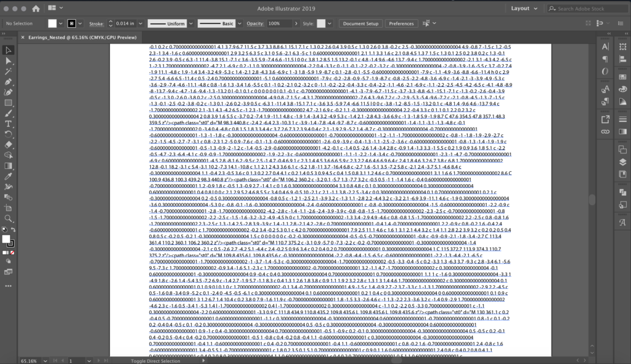
Task: Click the fill color swatch in left toolbar
Action: (6, 239)
